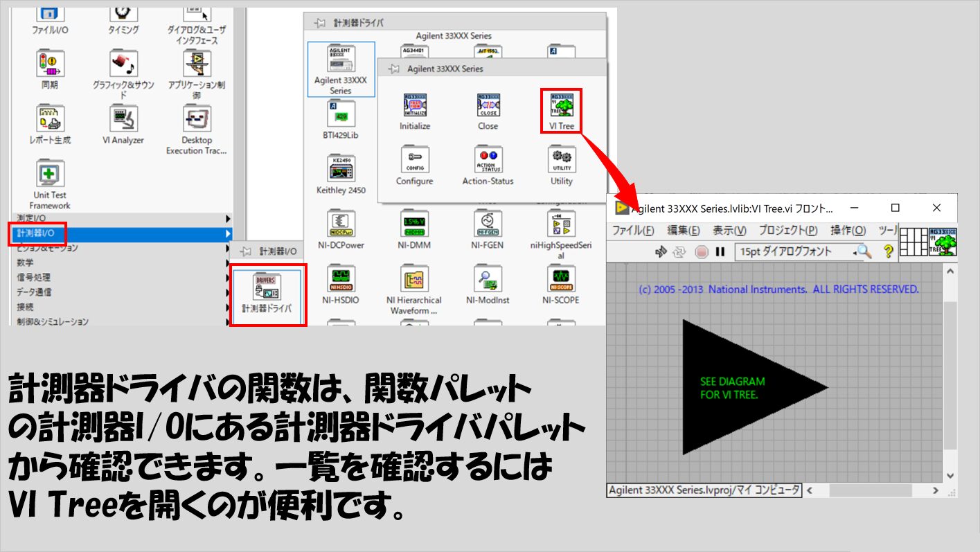Open the グラフィック&サウンド palette
980x552 pixels.
123,64
